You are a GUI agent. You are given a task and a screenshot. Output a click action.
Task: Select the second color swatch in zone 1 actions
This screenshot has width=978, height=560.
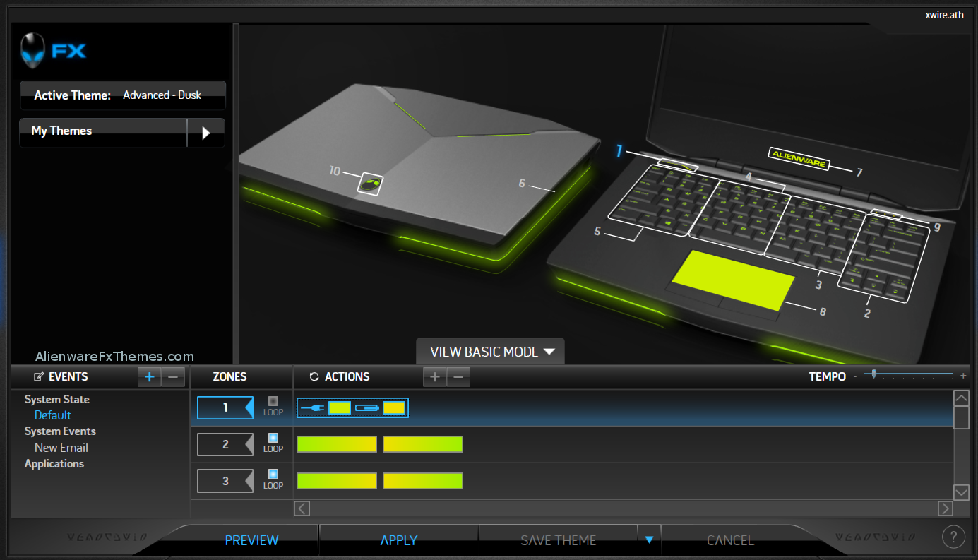pos(393,407)
